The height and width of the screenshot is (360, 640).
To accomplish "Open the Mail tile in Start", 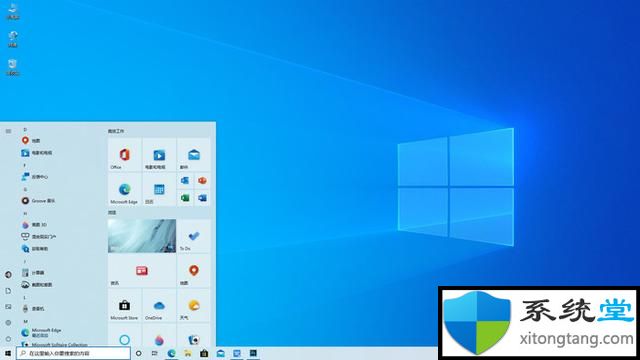I will click(193, 155).
